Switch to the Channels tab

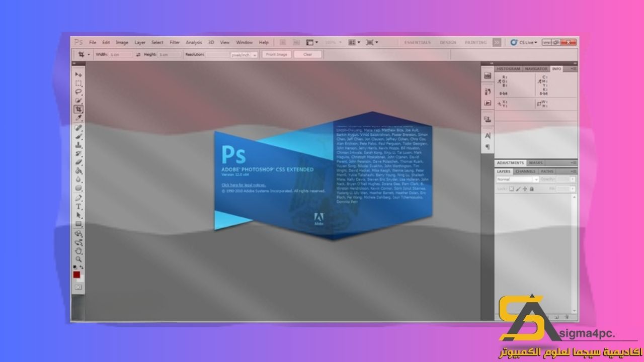526,171
